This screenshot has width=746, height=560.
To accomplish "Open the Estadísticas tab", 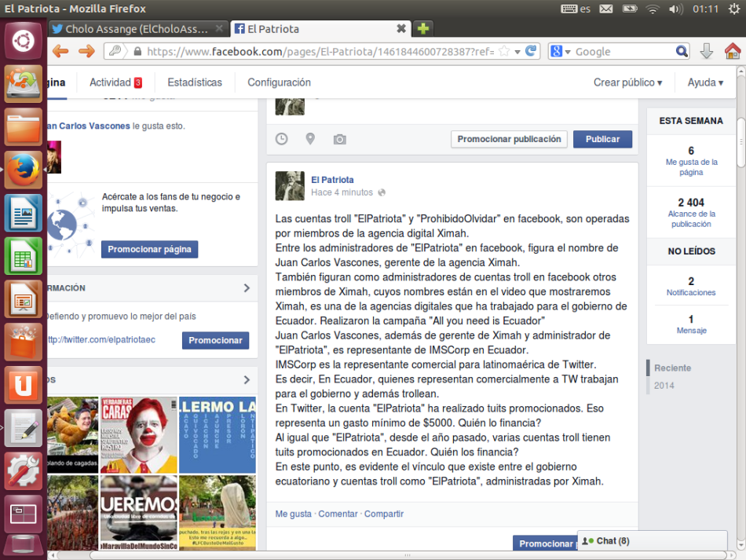I will coord(195,82).
